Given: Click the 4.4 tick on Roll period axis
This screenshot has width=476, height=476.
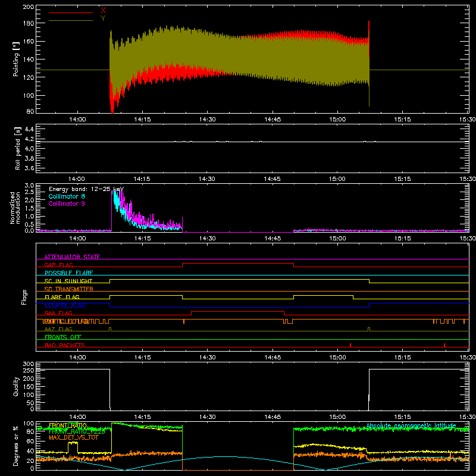Looking at the screenshot, I should [29, 130].
